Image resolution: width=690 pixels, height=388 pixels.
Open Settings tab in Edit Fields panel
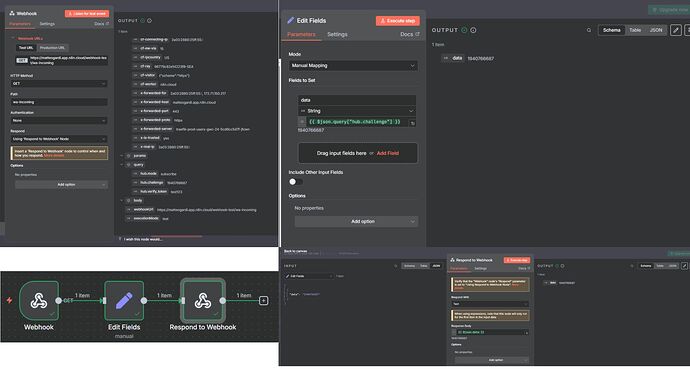tap(338, 34)
